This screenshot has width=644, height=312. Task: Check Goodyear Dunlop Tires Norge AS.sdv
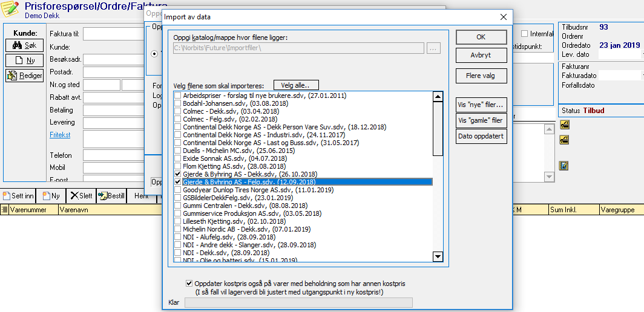[178, 190]
